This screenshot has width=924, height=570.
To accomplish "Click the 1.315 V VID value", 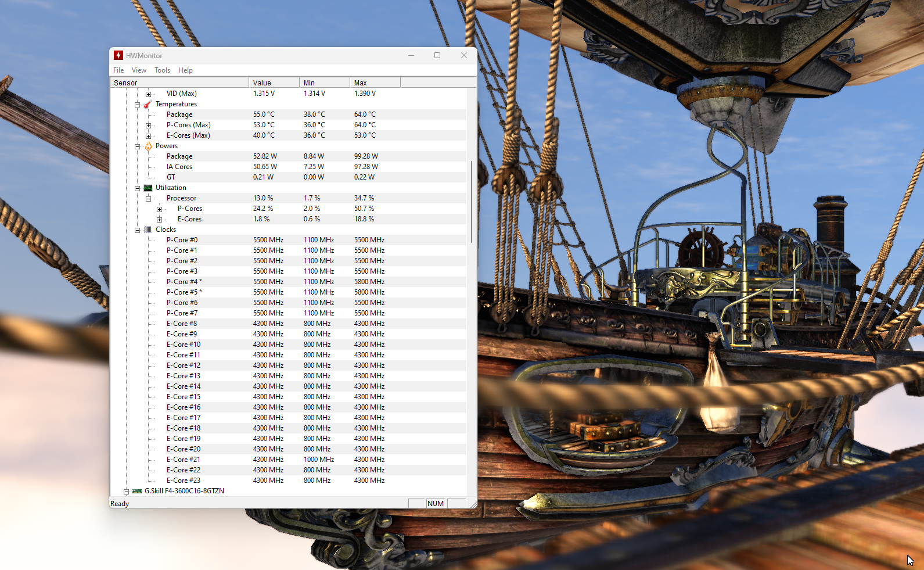I will (264, 94).
